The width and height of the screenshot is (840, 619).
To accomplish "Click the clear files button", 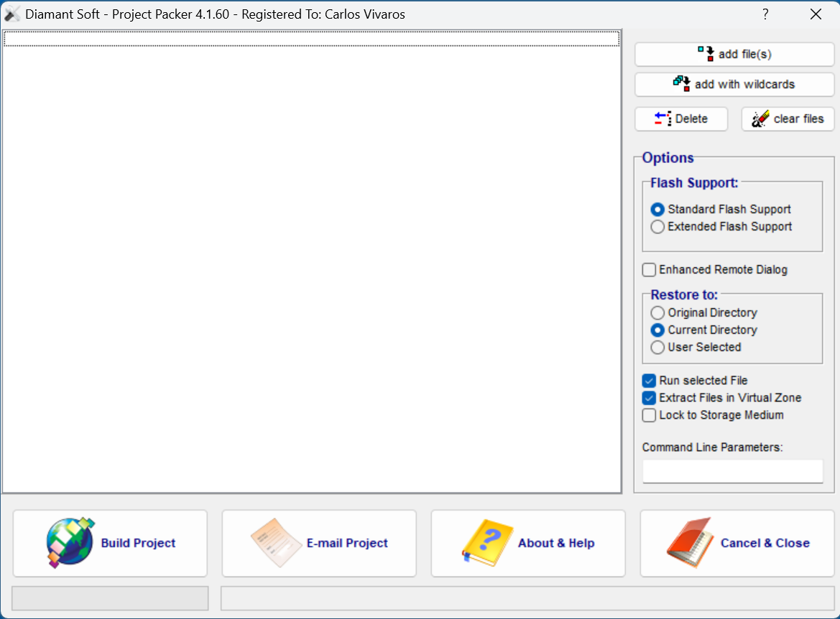I will [x=788, y=119].
